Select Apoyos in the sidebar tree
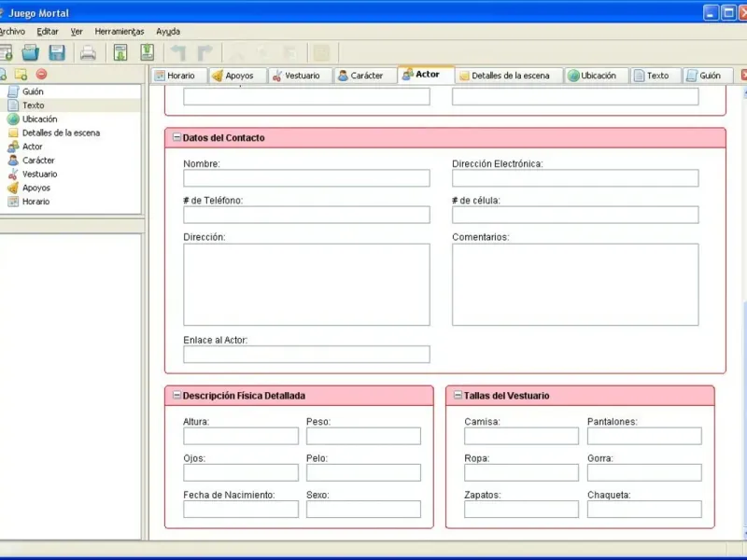Image resolution: width=747 pixels, height=560 pixels. tap(36, 188)
